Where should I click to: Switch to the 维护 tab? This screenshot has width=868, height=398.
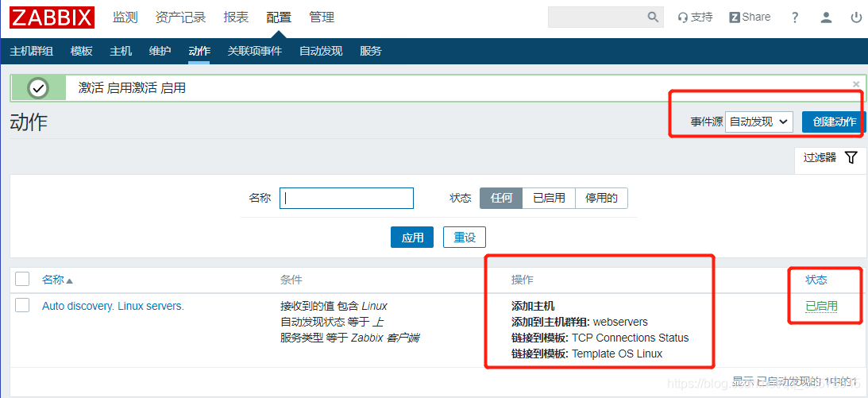click(160, 52)
